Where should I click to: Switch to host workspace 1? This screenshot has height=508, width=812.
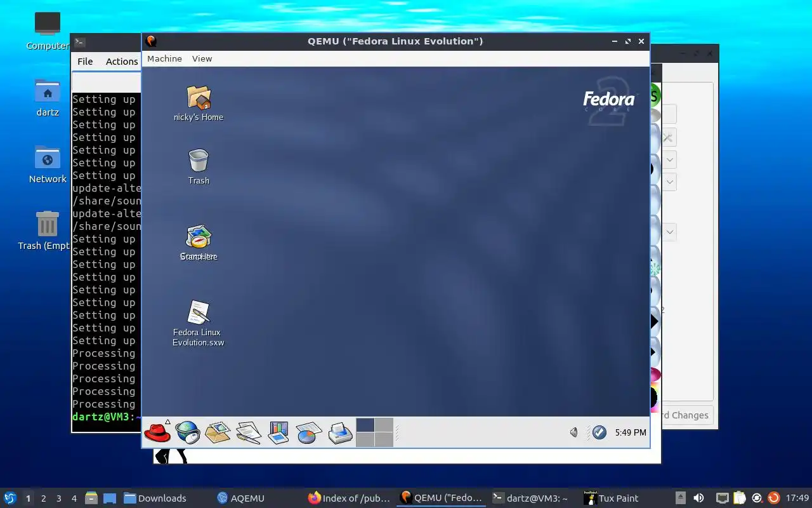[28, 498]
